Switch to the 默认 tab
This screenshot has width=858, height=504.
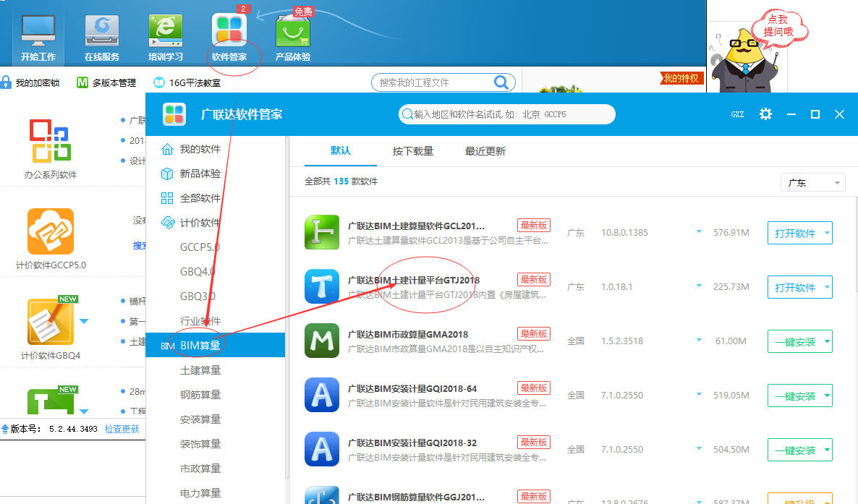[340, 150]
